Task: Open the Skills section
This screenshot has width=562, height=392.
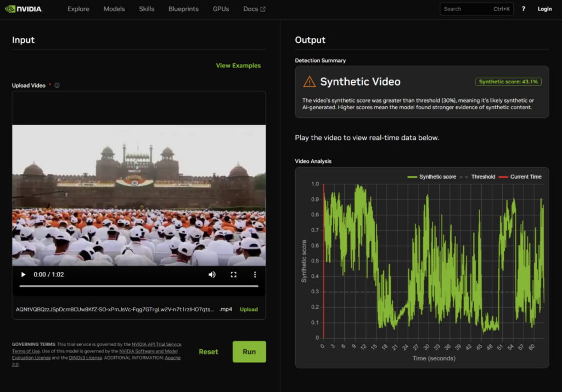Action: tap(147, 9)
